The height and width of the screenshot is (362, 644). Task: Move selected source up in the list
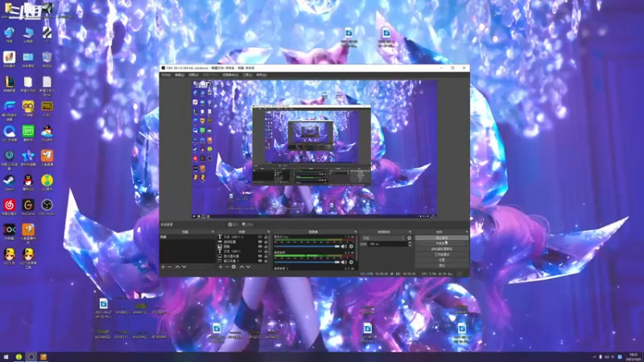pos(242,267)
